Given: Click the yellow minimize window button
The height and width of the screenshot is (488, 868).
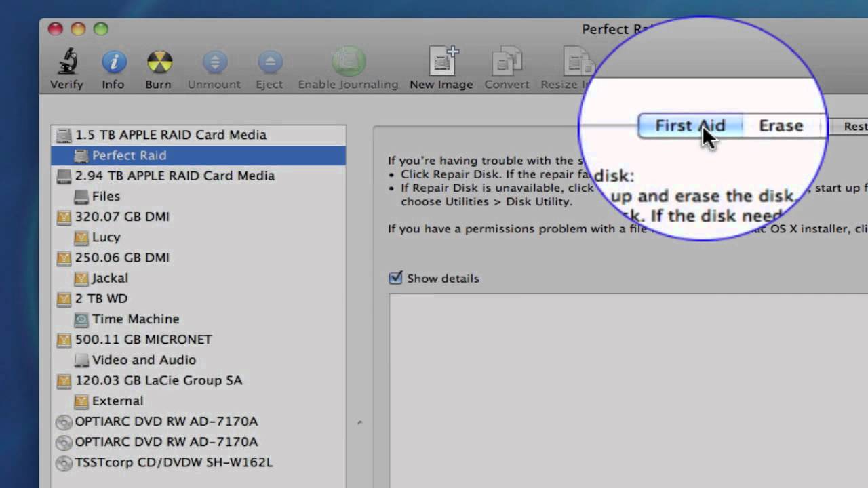Looking at the screenshot, I should [78, 28].
